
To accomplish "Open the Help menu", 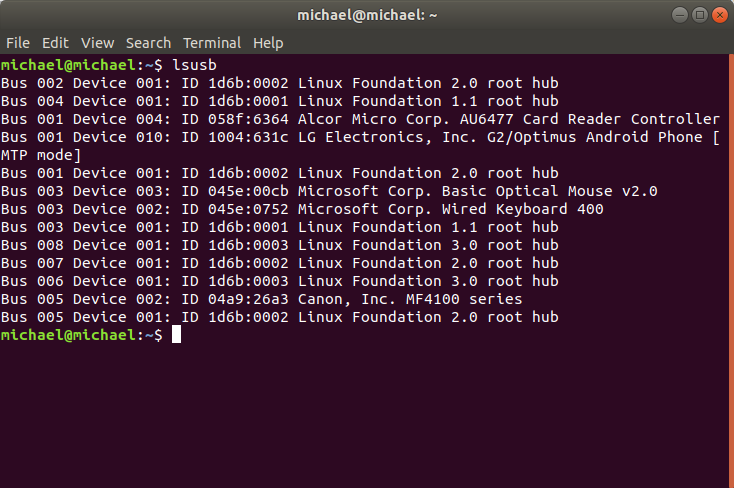I will [x=268, y=43].
